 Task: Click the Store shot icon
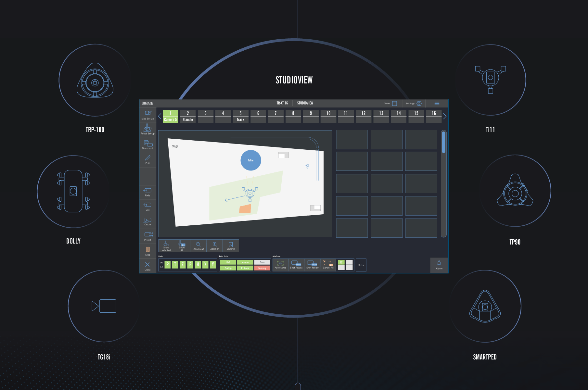(x=147, y=145)
